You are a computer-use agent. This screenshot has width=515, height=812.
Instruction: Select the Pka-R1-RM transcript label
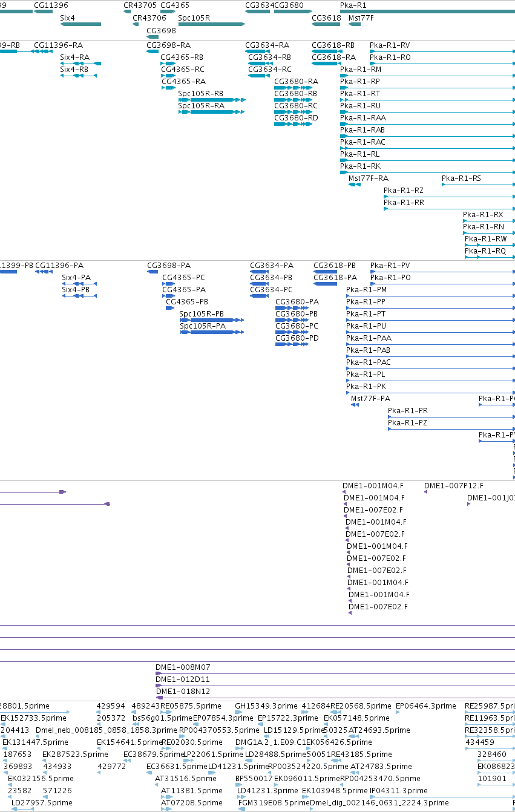pos(361,69)
